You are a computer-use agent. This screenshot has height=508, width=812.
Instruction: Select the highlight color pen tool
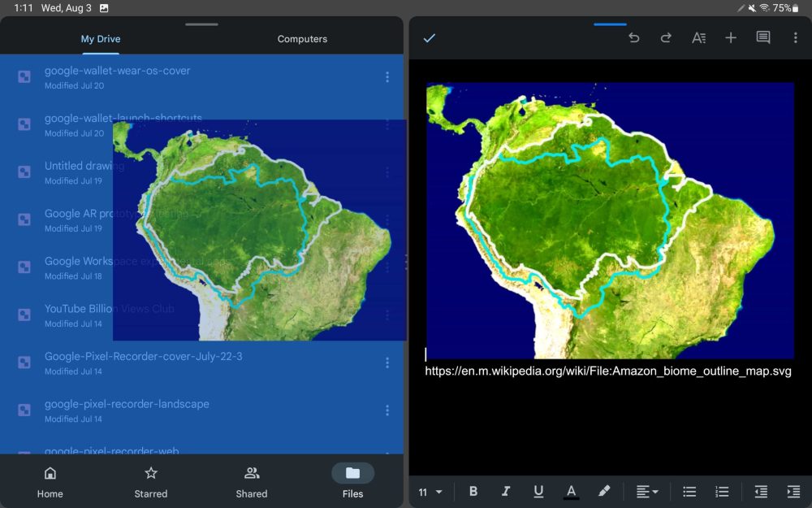(x=603, y=492)
